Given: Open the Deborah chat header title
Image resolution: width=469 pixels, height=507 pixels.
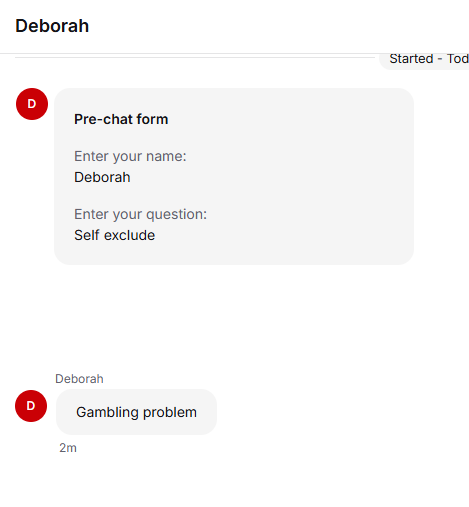Looking at the screenshot, I should 52,26.
